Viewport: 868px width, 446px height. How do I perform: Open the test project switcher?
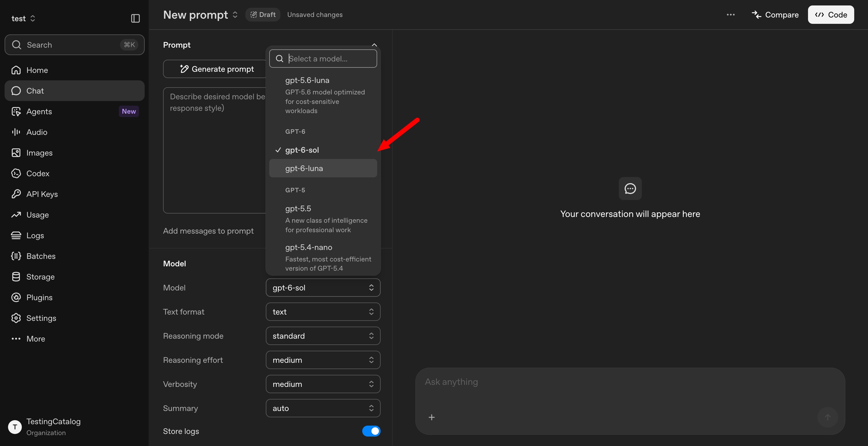coord(23,19)
